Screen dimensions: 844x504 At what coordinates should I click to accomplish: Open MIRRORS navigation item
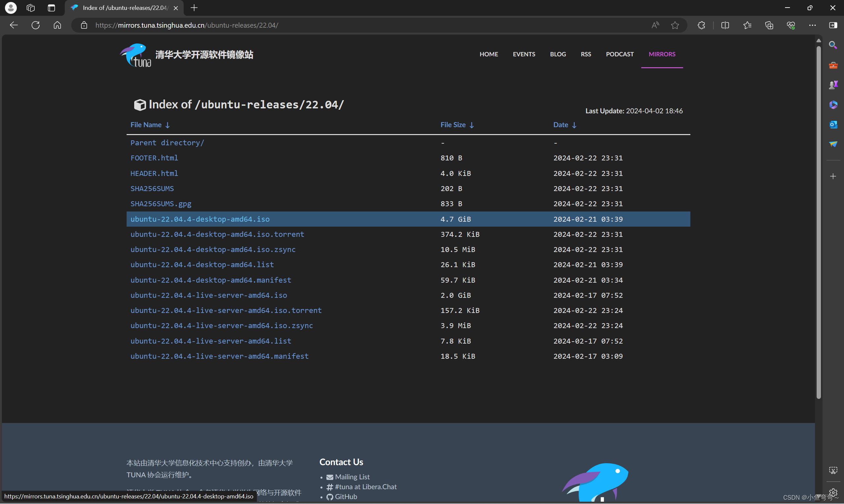coord(662,54)
